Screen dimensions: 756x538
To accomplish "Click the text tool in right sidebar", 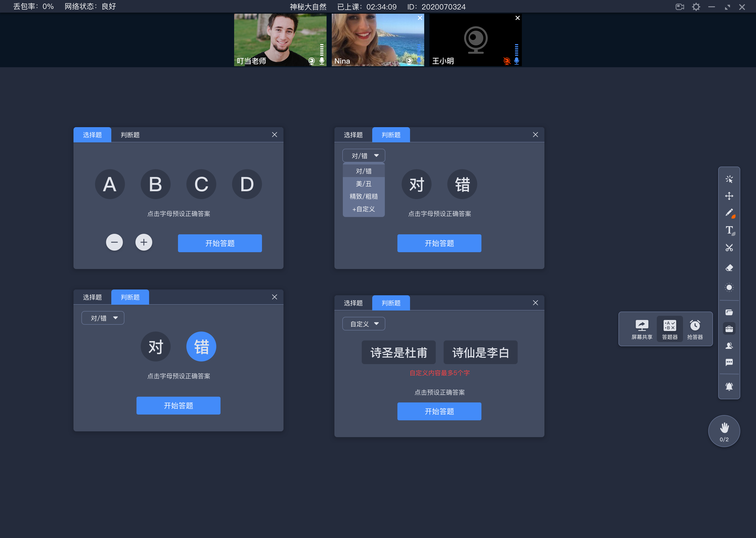I will tap(729, 229).
